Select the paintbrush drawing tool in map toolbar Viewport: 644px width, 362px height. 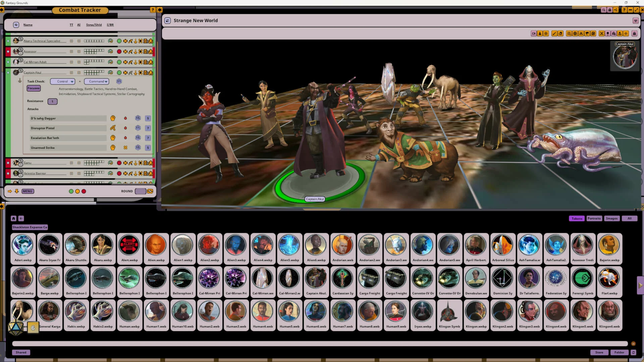(x=554, y=34)
